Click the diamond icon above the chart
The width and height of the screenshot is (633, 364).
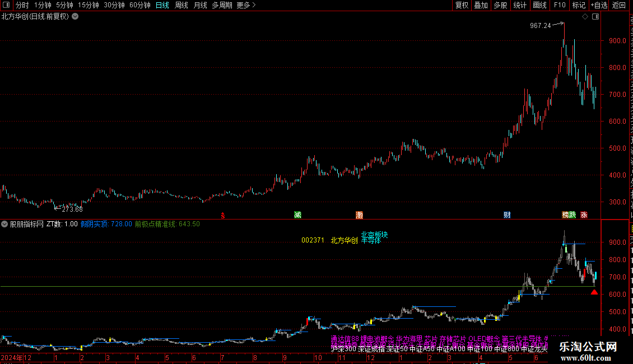tap(585, 17)
